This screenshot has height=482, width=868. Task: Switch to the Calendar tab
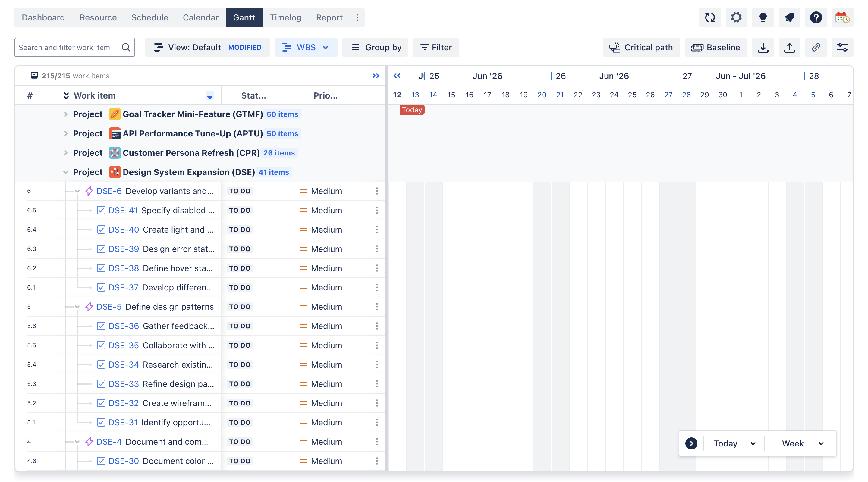(200, 17)
